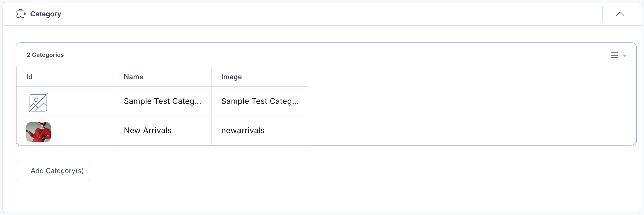
Task: Expand the small view options dropdown arrow
Action: [x=624, y=56]
